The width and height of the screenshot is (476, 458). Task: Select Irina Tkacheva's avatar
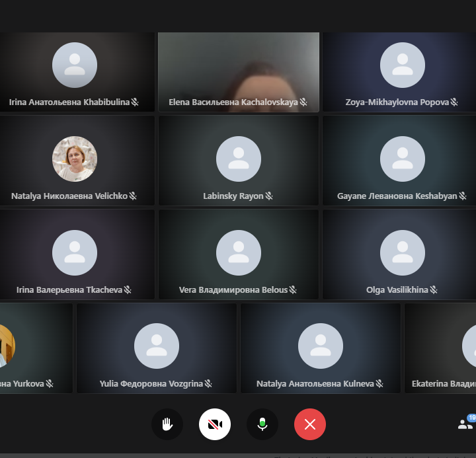(75, 252)
